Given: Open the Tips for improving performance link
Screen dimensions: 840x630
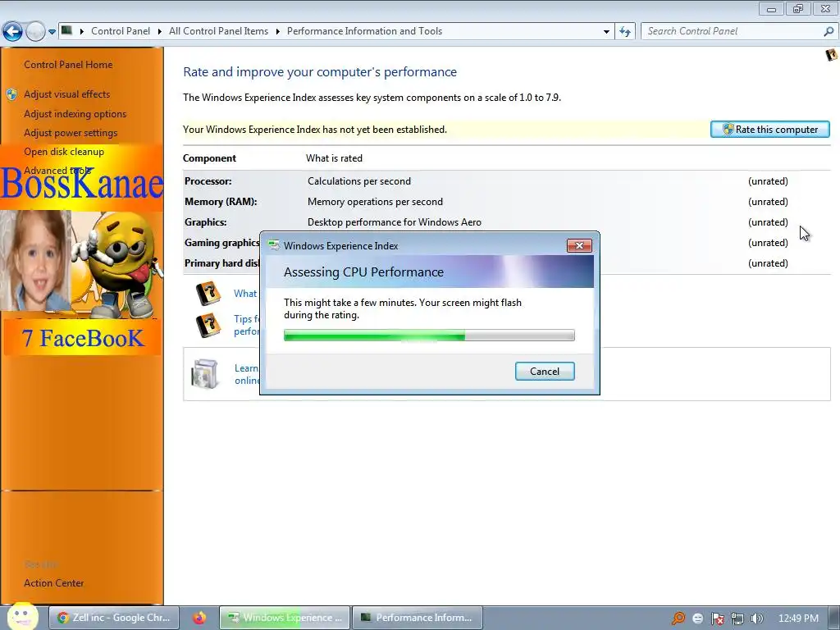Looking at the screenshot, I should coord(246,325).
